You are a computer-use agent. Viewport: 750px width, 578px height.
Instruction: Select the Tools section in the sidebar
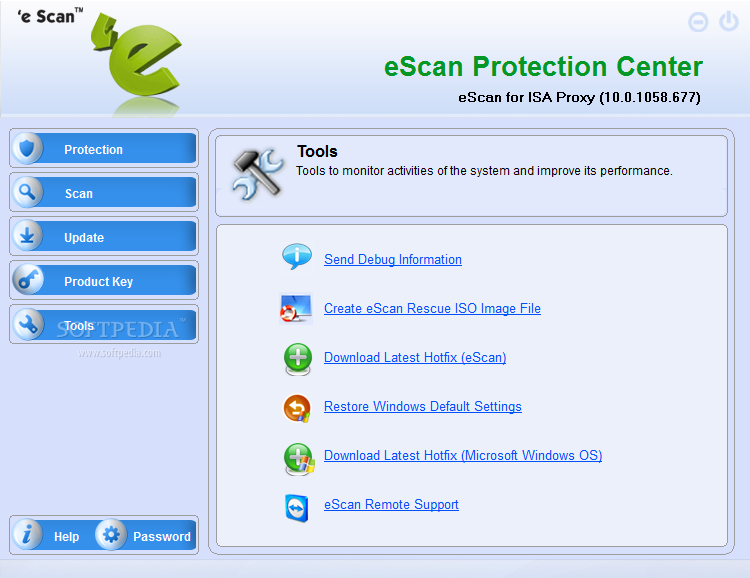point(104,325)
